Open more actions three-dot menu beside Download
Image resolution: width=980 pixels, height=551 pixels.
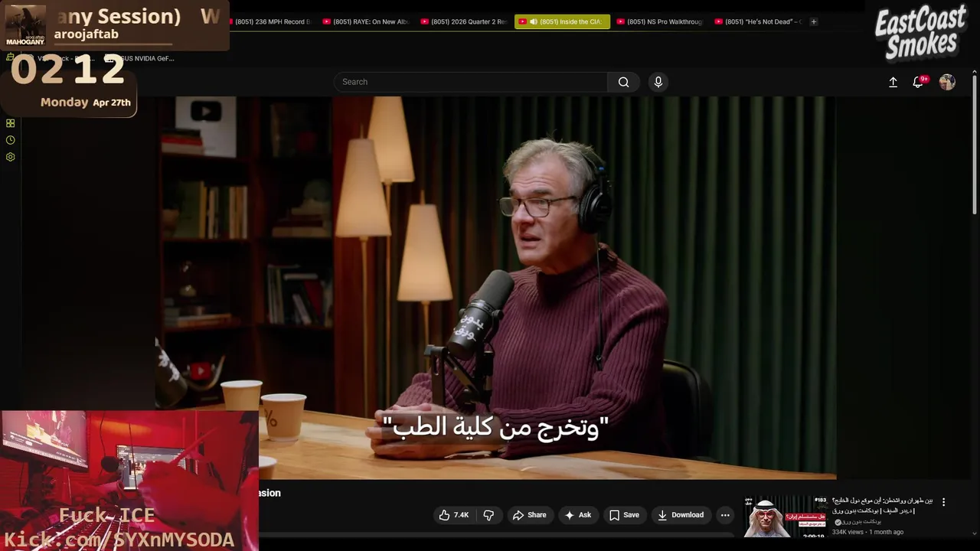(725, 515)
